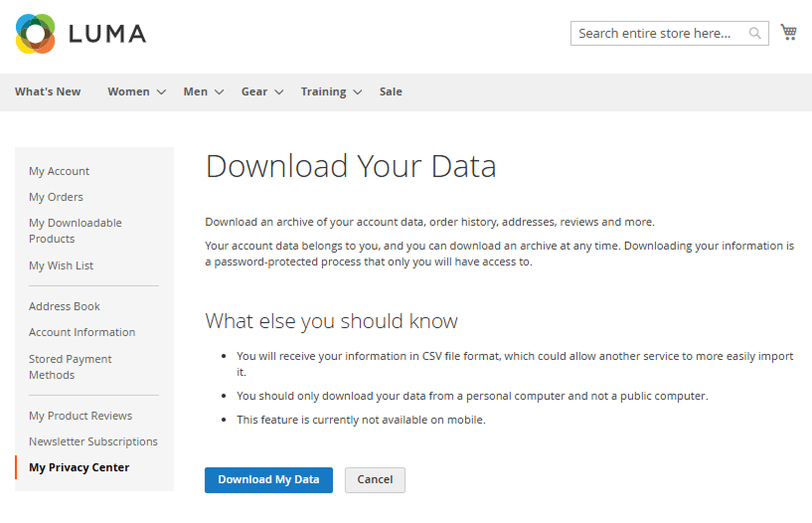
Task: Open My Product Reviews link
Action: (81, 416)
